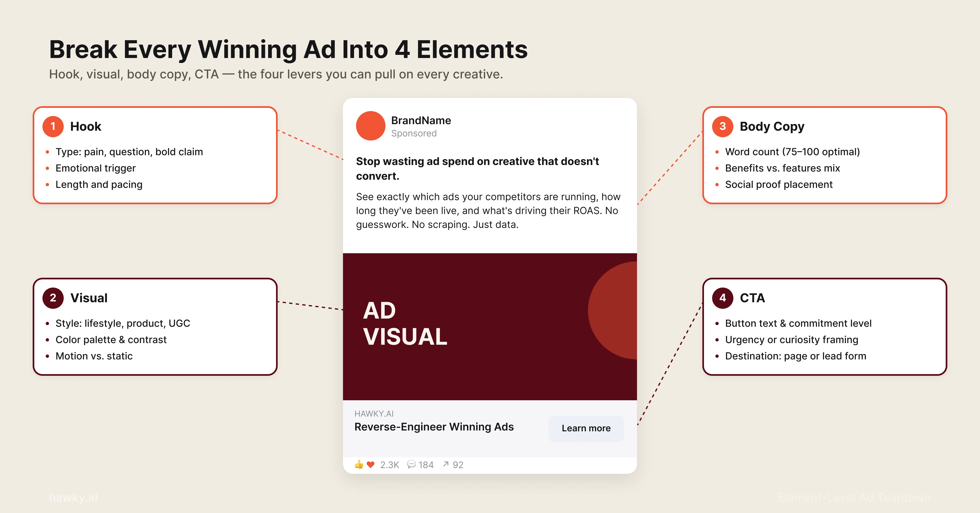Open the Reverse-Engineer Winning Ads link
This screenshot has width=980, height=513.
coord(434,427)
